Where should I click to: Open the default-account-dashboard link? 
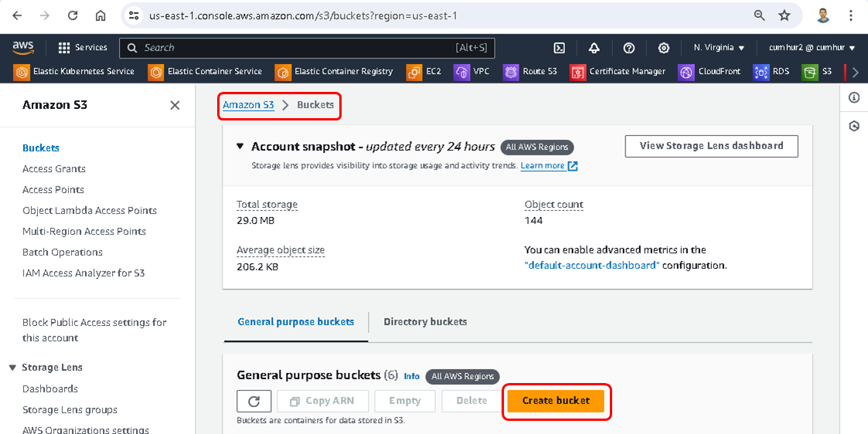click(x=591, y=266)
